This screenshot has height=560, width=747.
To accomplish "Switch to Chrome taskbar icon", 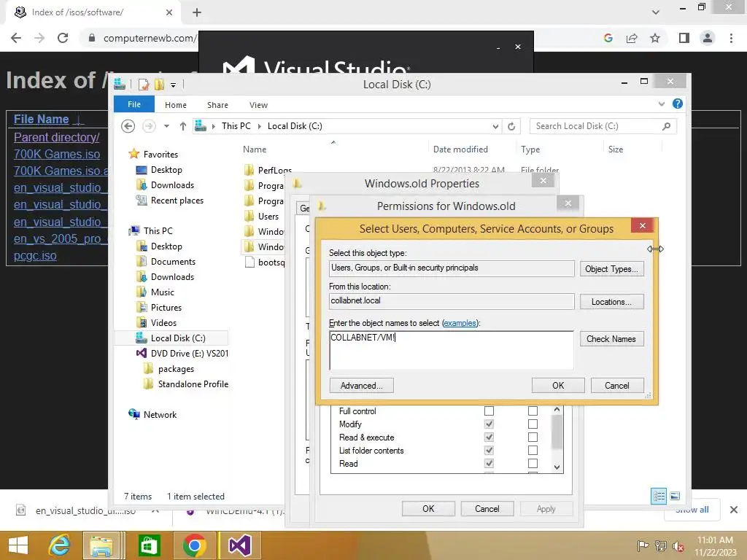I will [194, 545].
